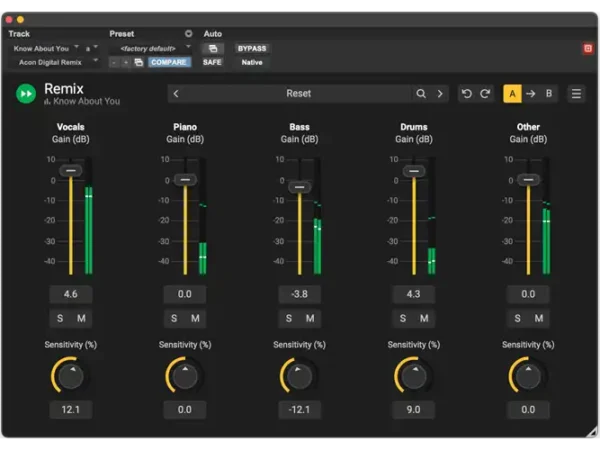Click the Piano gain fader handle

185,180
